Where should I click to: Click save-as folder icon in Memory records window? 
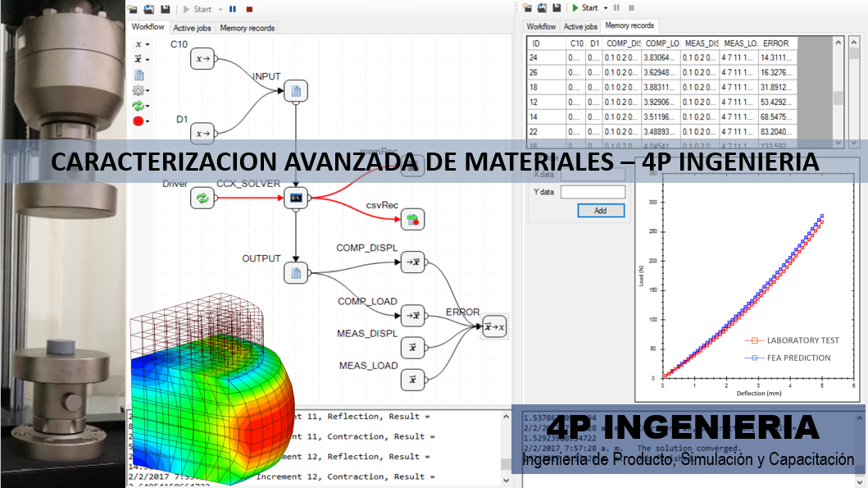point(542,7)
